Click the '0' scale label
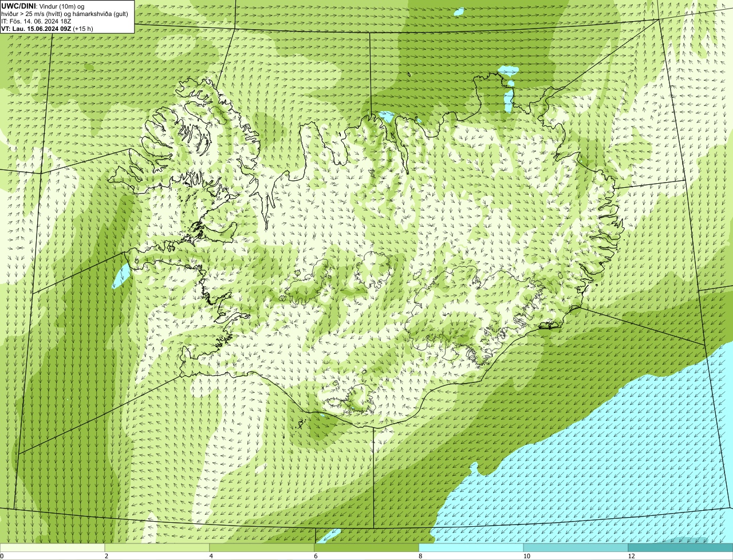The image size is (733, 560). [2, 556]
